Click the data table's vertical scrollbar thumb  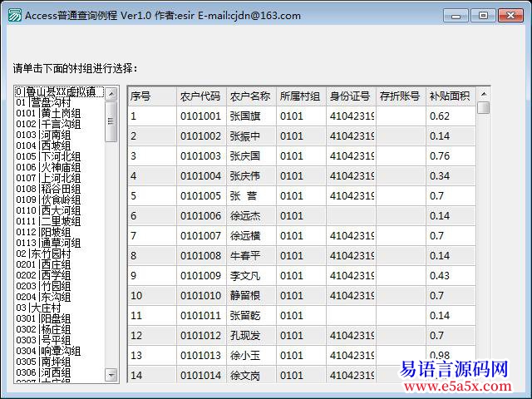pyautogui.click(x=483, y=107)
